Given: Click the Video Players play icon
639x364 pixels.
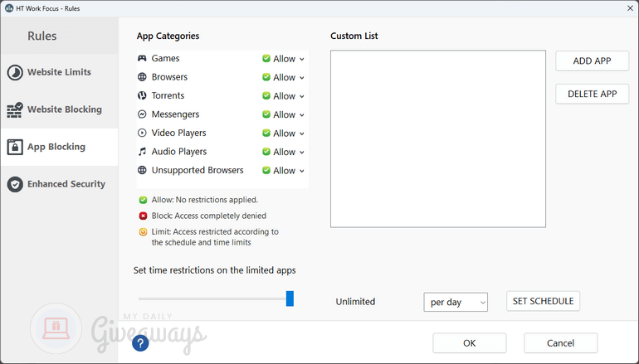Looking at the screenshot, I should (143, 133).
